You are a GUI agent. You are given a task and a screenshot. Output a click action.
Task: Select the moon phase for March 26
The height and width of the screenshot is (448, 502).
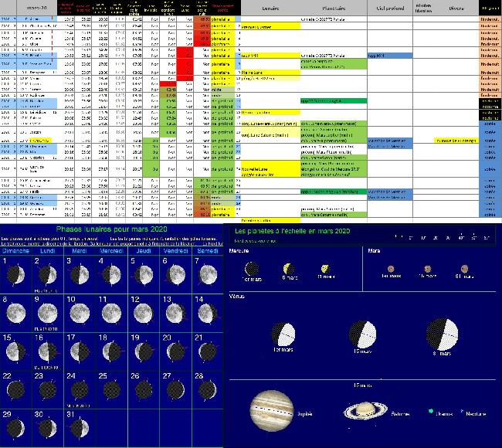pyautogui.click(x=144, y=390)
